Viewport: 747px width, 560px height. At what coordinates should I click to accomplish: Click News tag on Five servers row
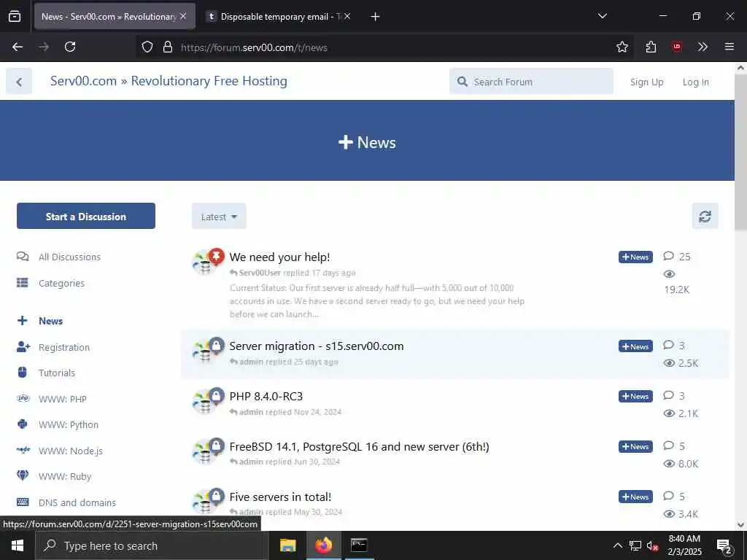pyautogui.click(x=635, y=497)
